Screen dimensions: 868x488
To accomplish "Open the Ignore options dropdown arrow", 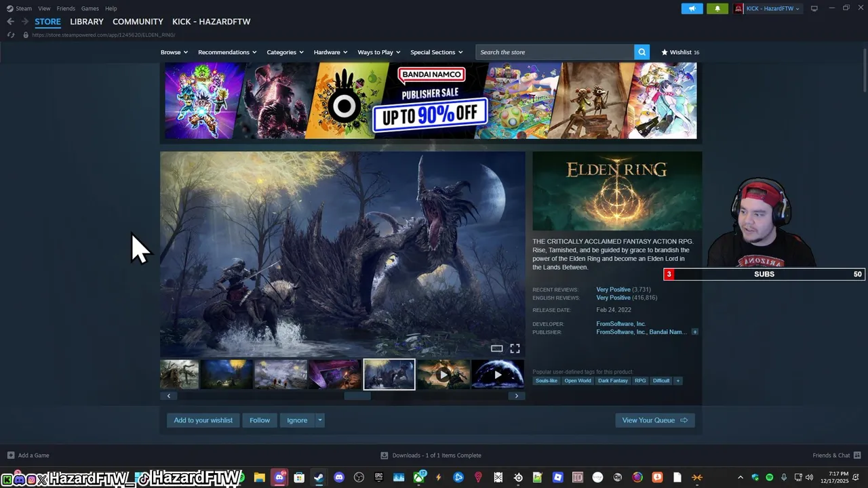I will coord(319,420).
